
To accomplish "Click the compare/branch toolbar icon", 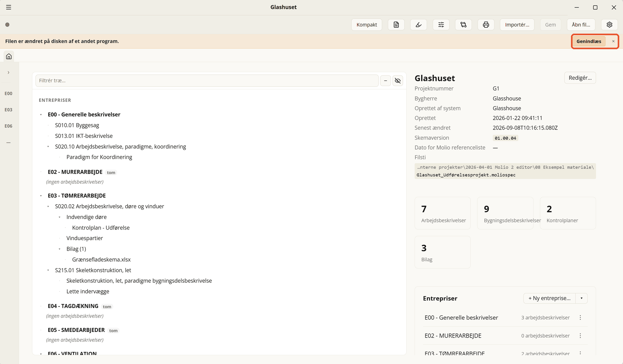I will tap(464, 25).
